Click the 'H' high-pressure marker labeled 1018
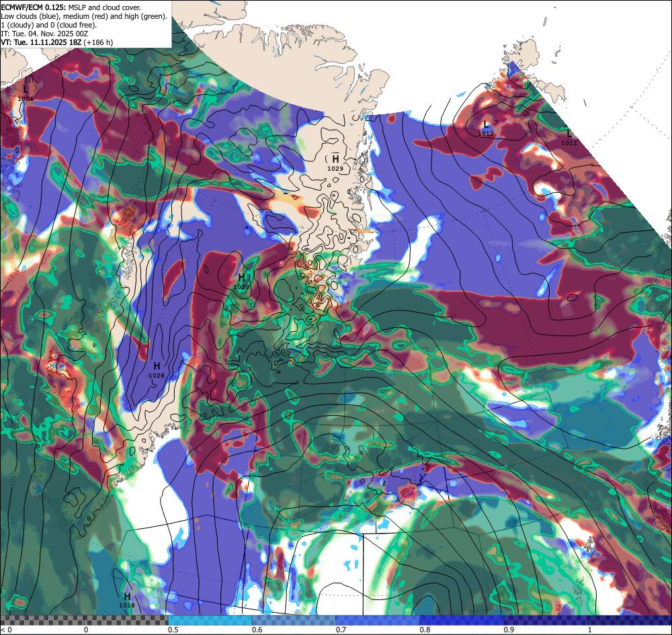The height and width of the screenshot is (635, 672). [x=127, y=596]
